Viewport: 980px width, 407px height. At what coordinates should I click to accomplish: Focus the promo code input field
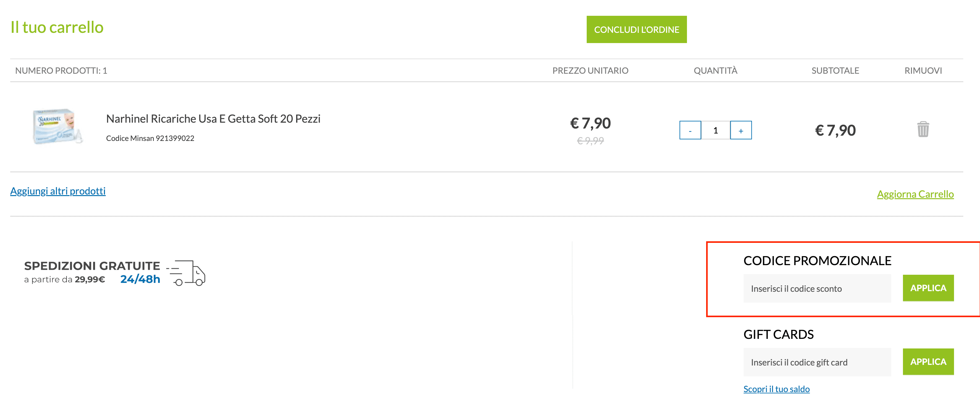pos(817,289)
